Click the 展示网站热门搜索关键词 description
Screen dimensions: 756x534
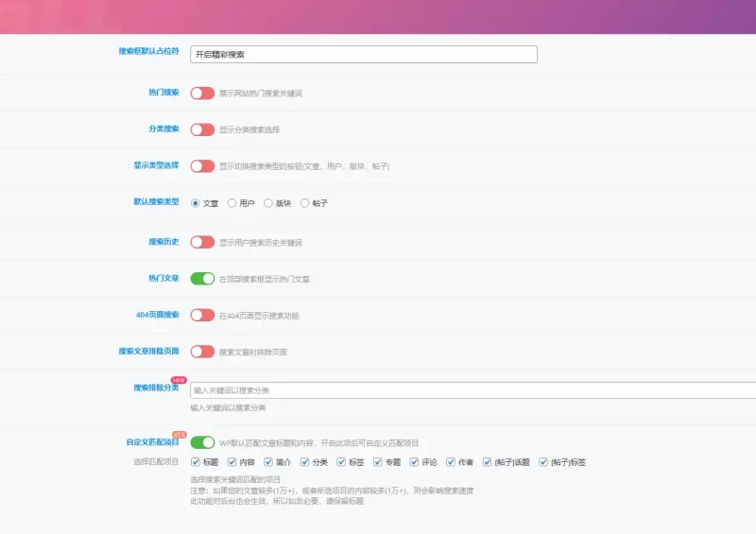click(261, 94)
